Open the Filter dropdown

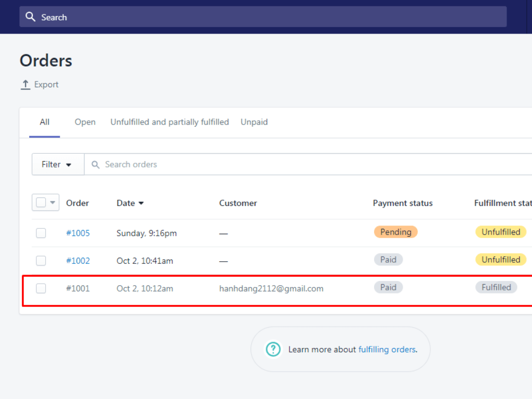pyautogui.click(x=57, y=164)
